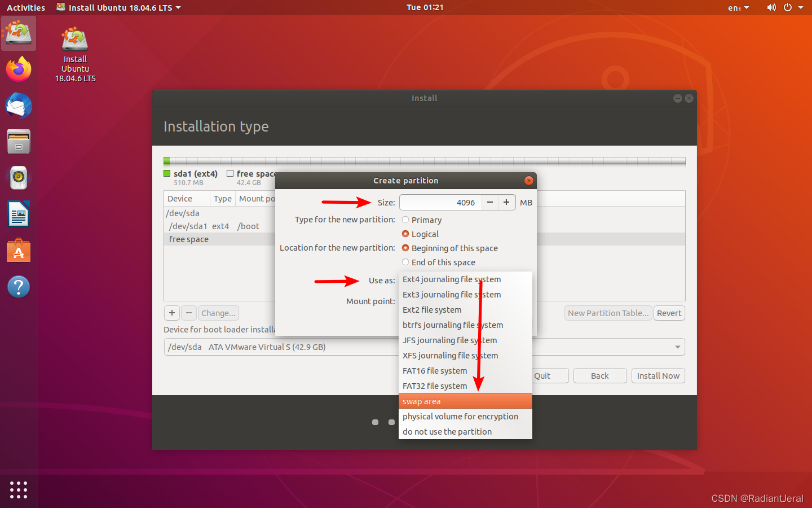Image resolution: width=812 pixels, height=508 pixels.
Task: Click the green sda1 partition bar segment
Action: tap(166, 161)
